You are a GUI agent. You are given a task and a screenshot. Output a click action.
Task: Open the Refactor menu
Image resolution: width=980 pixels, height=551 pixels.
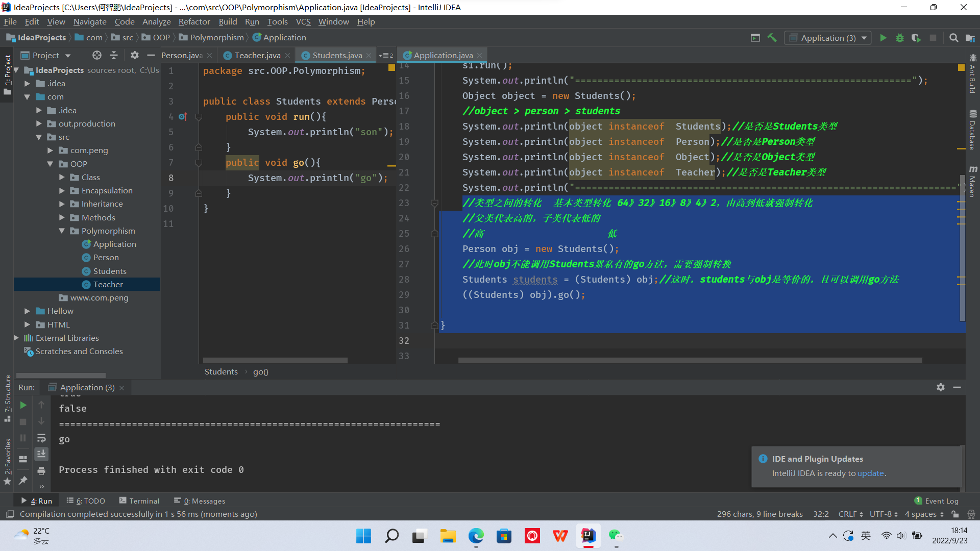click(x=194, y=21)
